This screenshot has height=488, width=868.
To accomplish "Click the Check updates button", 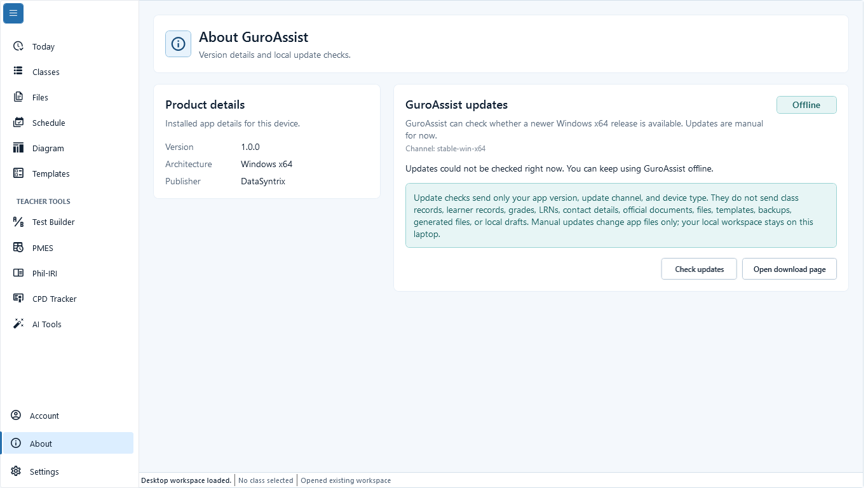I will [x=699, y=269].
